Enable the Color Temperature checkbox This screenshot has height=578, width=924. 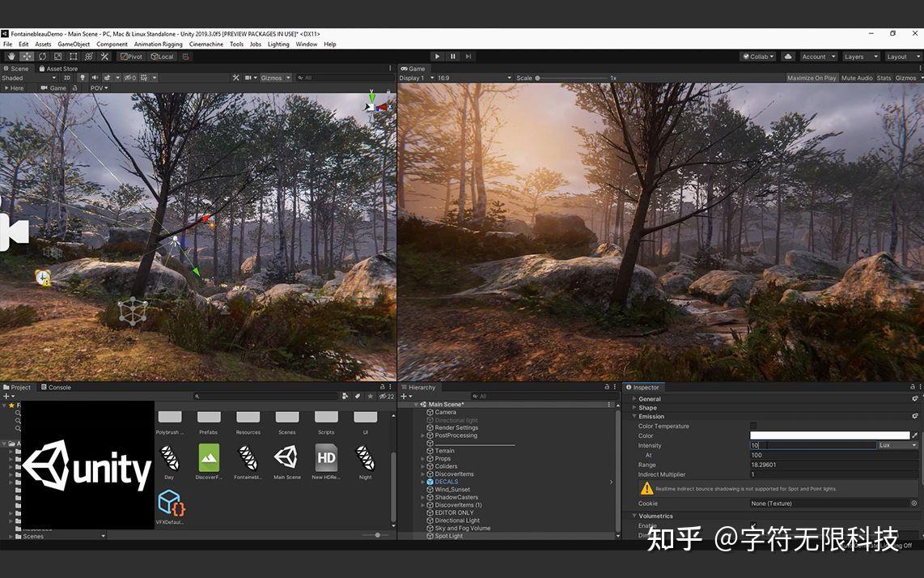tap(753, 426)
